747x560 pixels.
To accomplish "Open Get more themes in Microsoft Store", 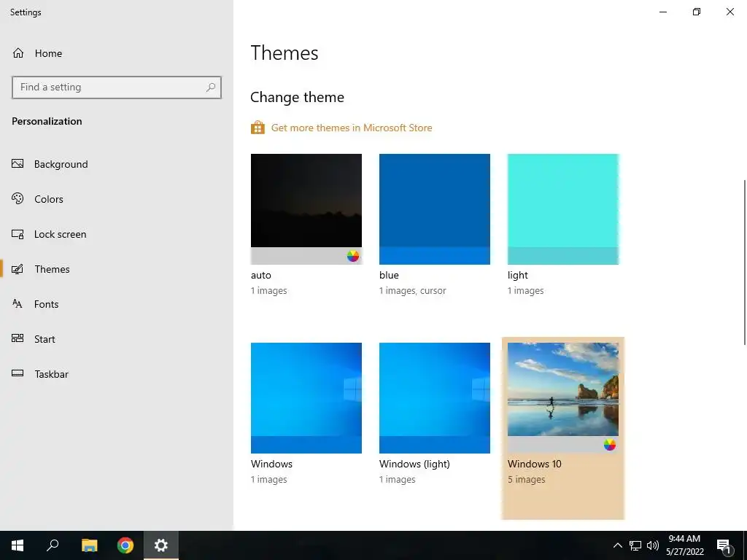I will [x=352, y=128].
